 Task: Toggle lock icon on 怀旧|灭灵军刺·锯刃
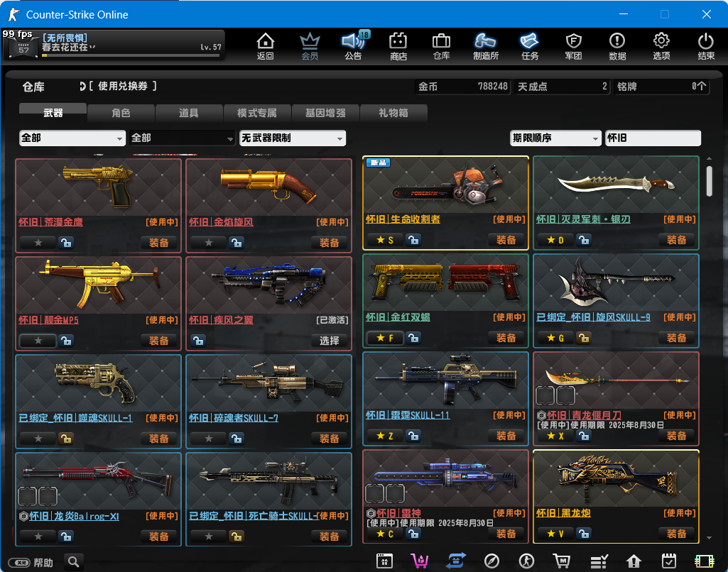[584, 240]
